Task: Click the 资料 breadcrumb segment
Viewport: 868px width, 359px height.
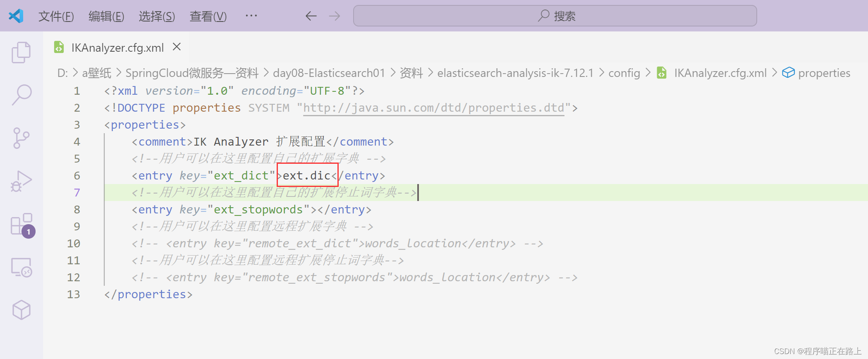Action: pos(411,73)
